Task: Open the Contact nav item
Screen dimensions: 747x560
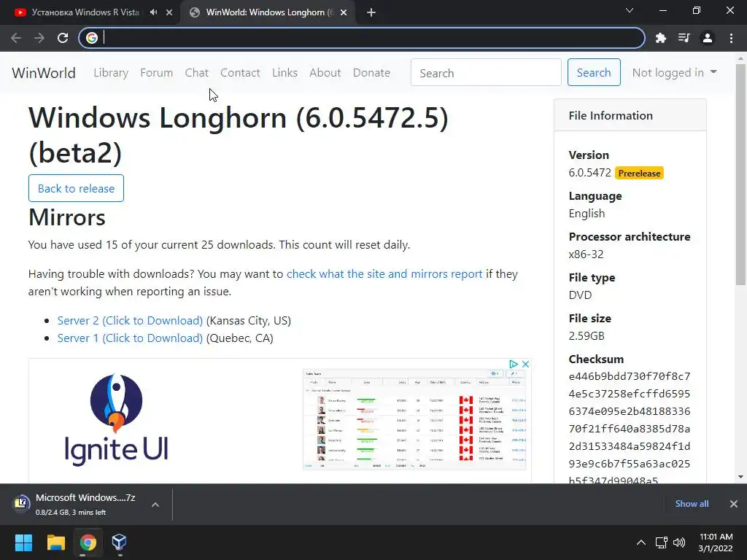Action: [x=240, y=73]
